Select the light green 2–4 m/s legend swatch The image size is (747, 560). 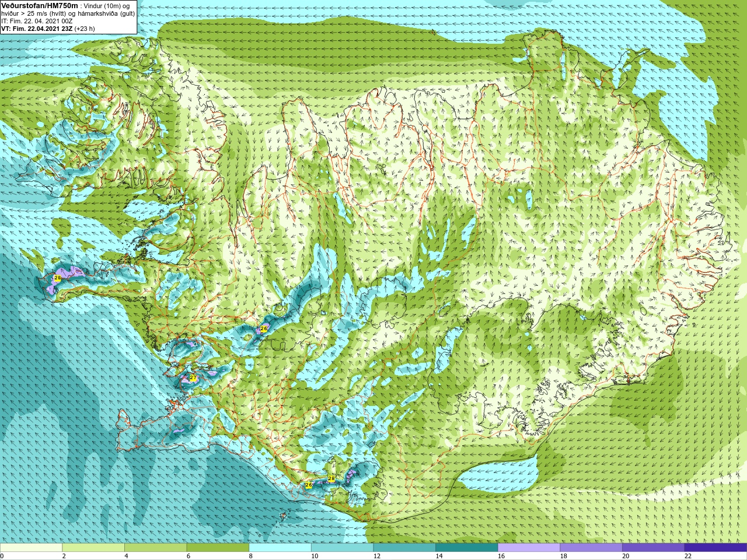[x=93, y=548]
